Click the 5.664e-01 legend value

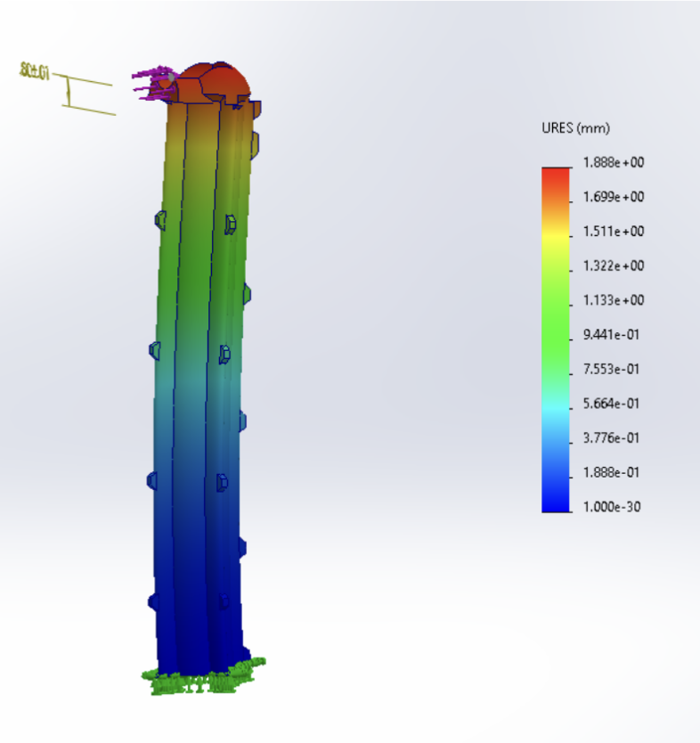pos(614,403)
